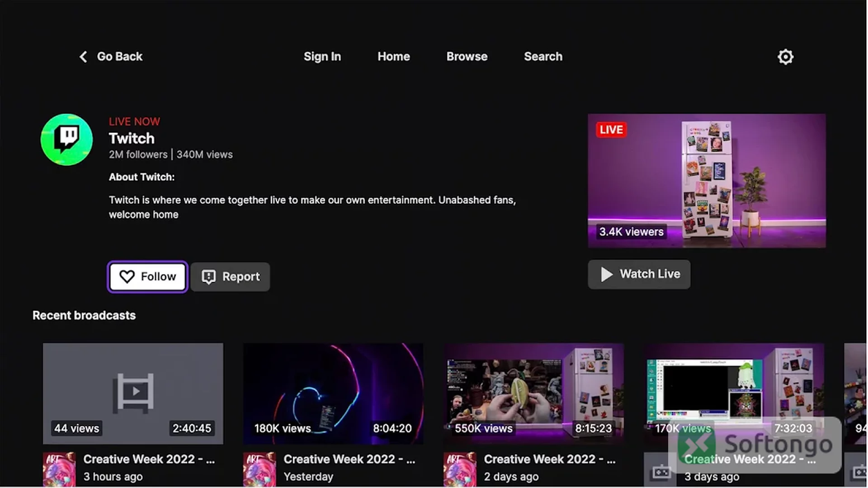Viewport: 868px width, 488px height.
Task: Click the Art category icon beside '3 hours ago'
Action: pos(59,469)
